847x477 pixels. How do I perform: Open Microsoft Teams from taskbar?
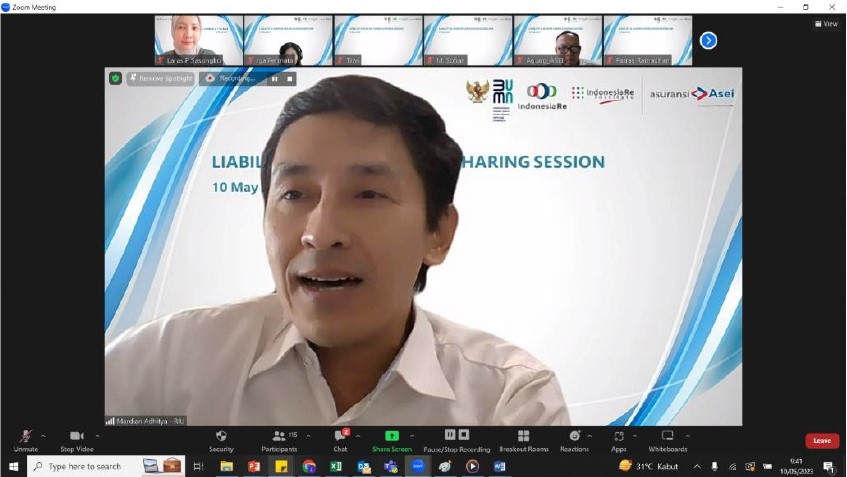point(391,466)
